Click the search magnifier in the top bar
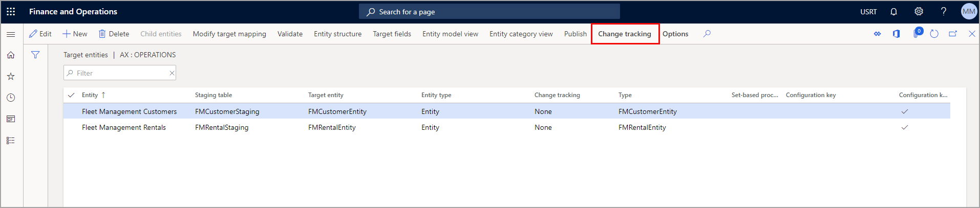The height and width of the screenshot is (208, 980). click(x=371, y=12)
